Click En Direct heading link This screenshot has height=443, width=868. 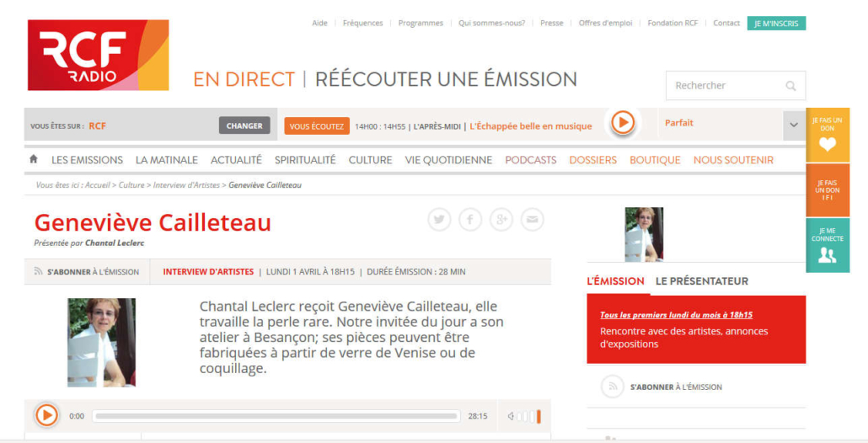coord(244,79)
